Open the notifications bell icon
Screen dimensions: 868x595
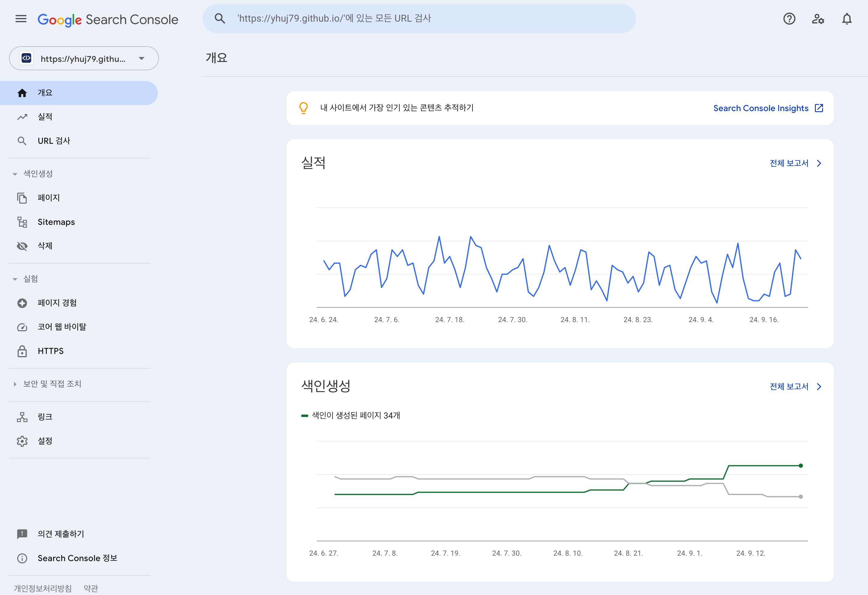click(x=847, y=19)
